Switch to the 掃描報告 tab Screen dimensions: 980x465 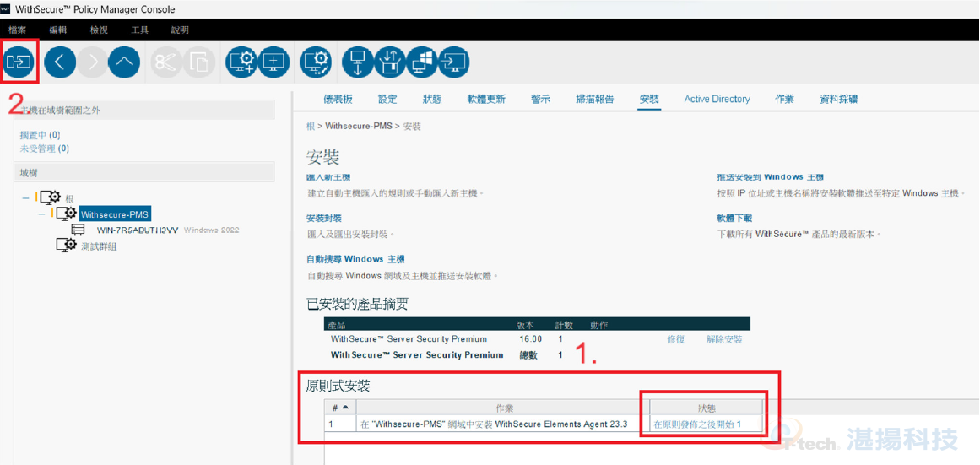[x=594, y=99]
